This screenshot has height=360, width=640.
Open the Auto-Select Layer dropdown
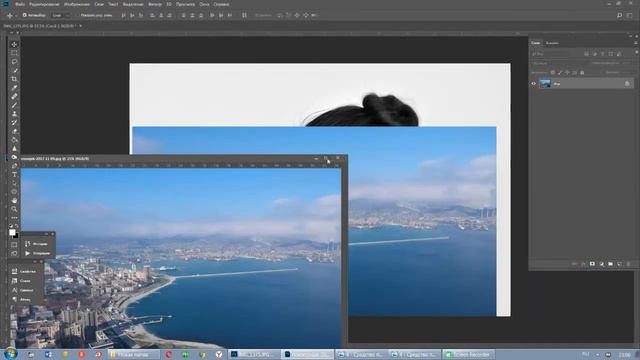[61, 15]
